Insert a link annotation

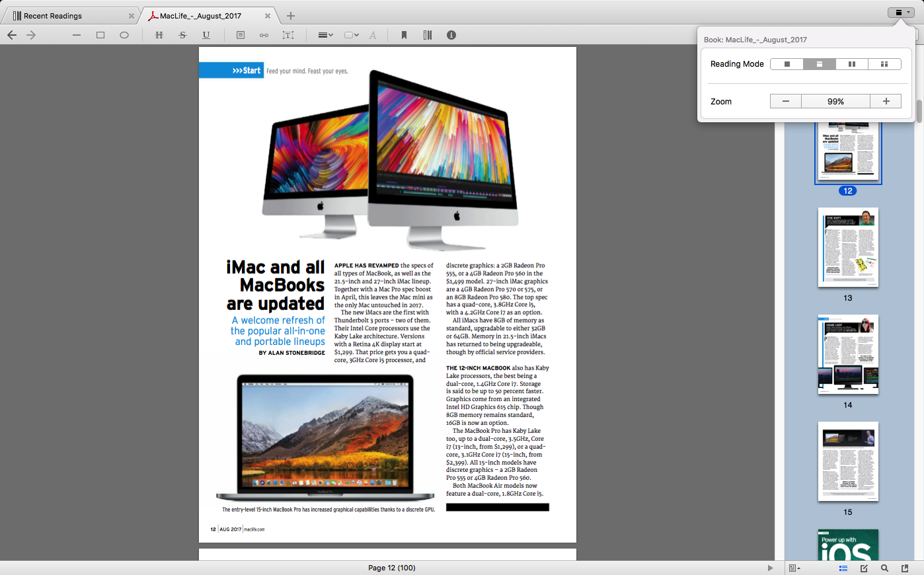264,35
